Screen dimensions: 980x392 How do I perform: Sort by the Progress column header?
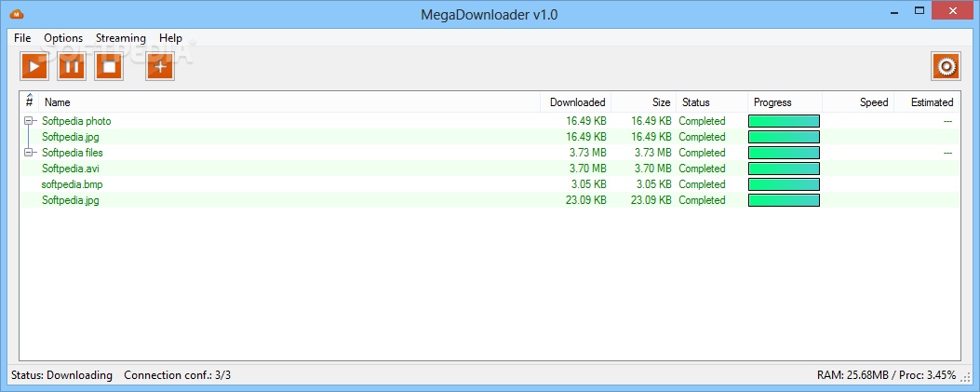point(785,101)
